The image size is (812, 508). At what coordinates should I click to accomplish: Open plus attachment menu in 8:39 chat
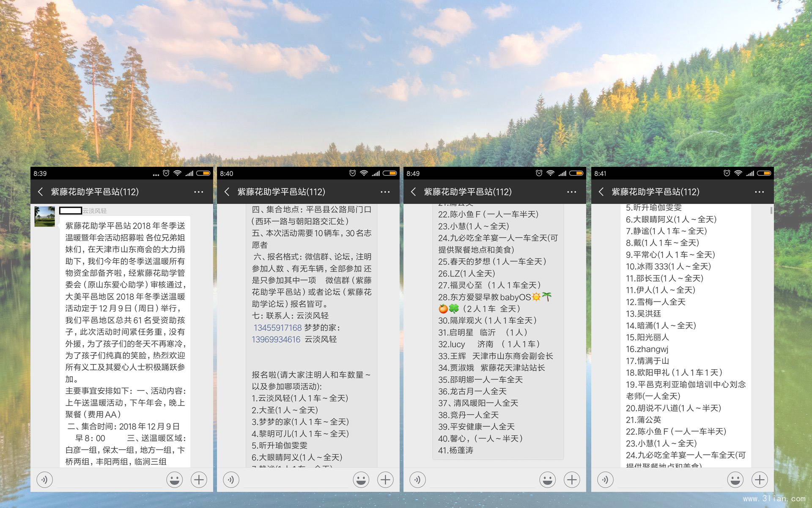pyautogui.click(x=199, y=480)
